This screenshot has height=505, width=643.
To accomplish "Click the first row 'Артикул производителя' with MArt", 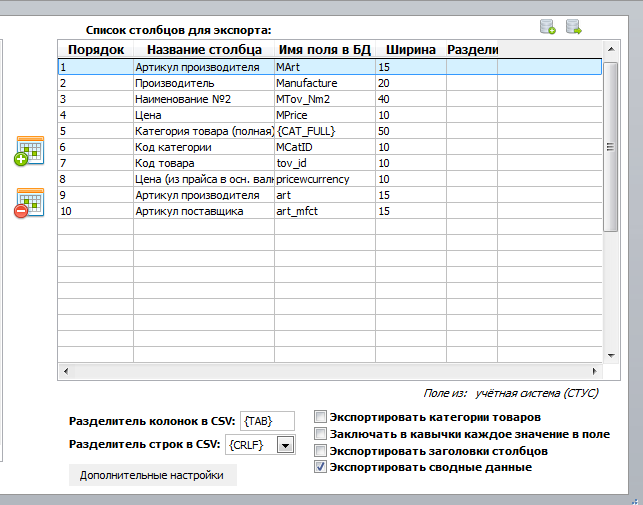I will [330, 67].
